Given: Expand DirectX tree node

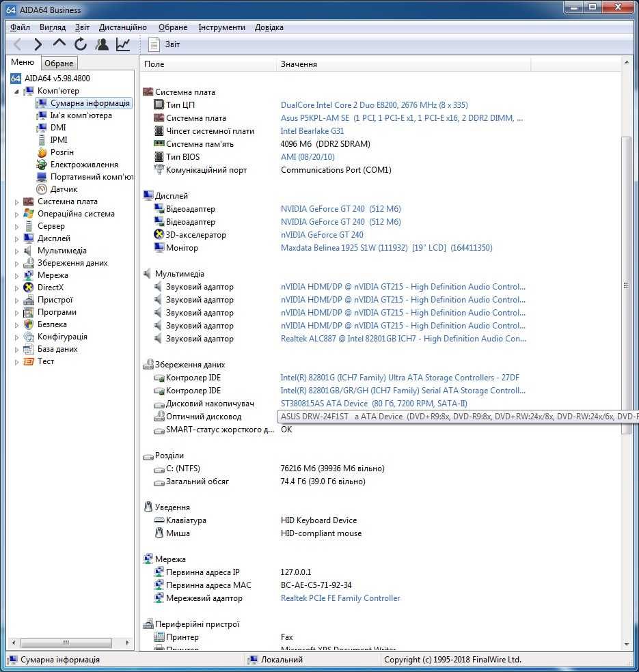Looking at the screenshot, I should pos(16,288).
